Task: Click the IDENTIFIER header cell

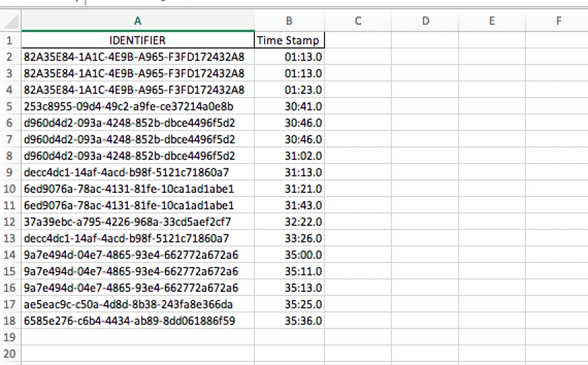Action: [x=137, y=41]
